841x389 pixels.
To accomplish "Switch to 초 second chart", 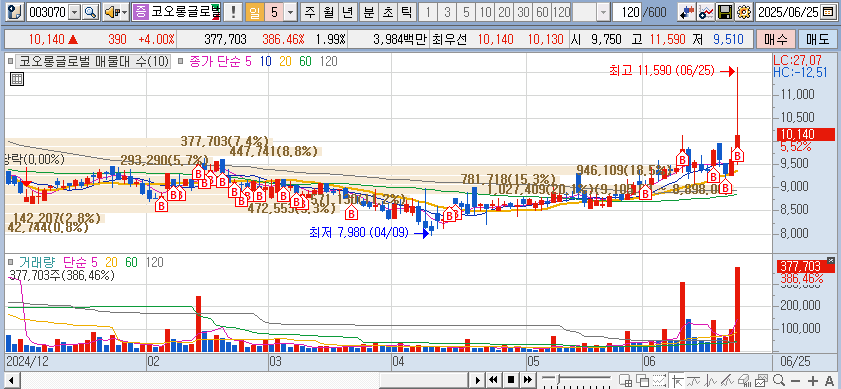I will tap(388, 12).
